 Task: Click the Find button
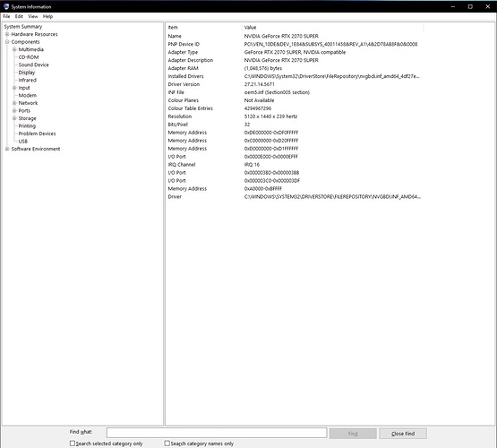tap(353, 434)
